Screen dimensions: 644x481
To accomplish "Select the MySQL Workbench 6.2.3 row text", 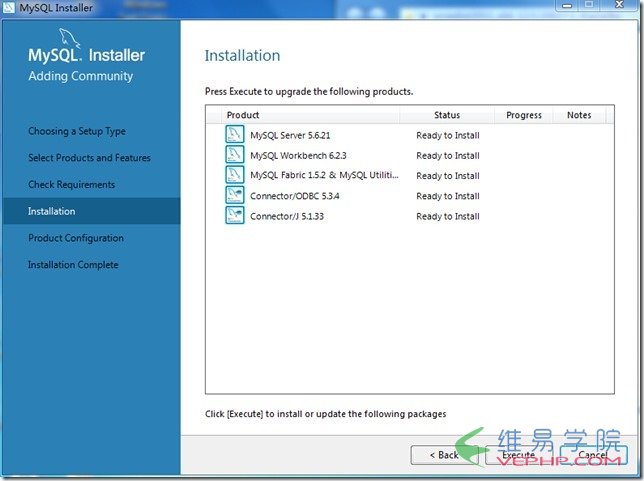I will click(x=298, y=156).
